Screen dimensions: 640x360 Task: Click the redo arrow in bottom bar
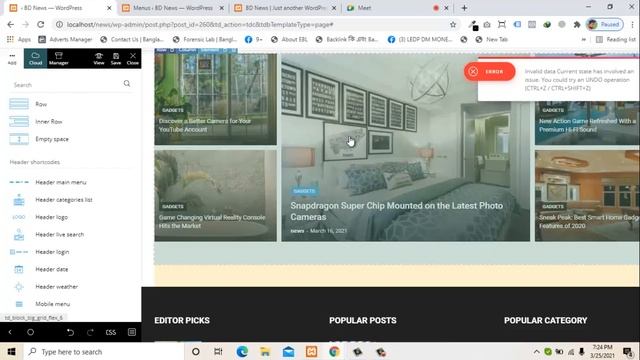90,332
